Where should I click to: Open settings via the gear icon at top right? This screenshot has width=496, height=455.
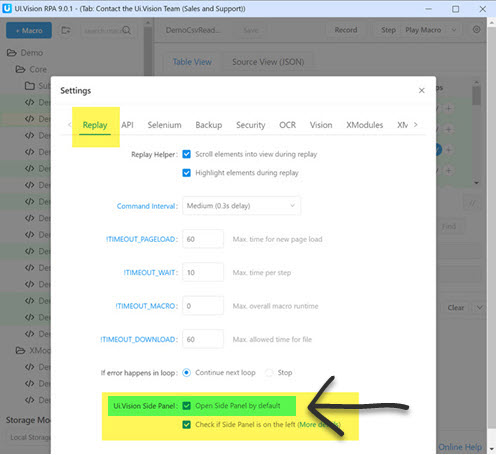[x=476, y=30]
